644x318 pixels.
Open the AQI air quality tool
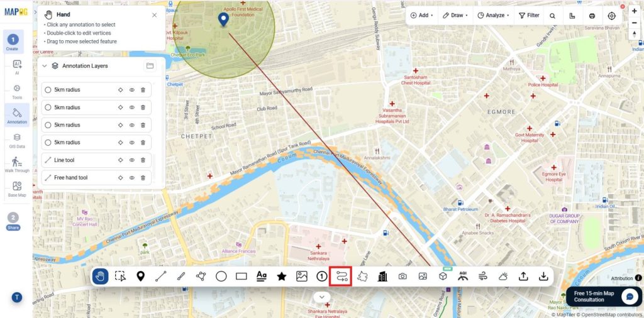(463, 276)
